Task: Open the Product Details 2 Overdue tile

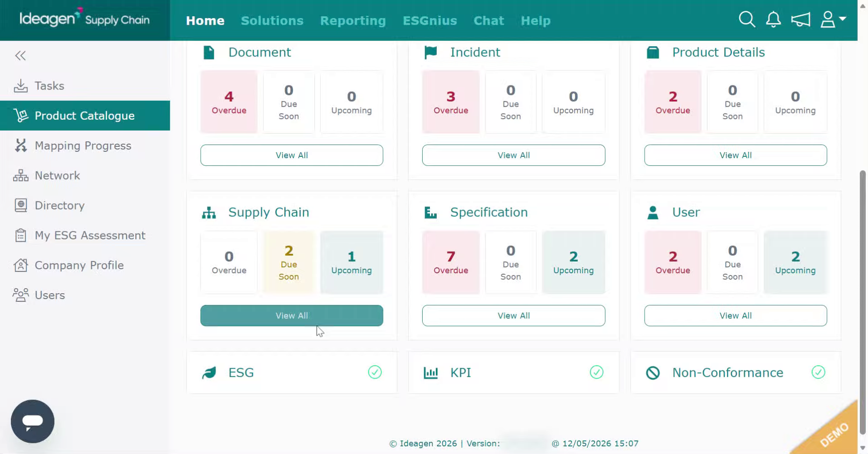Action: pyautogui.click(x=673, y=102)
